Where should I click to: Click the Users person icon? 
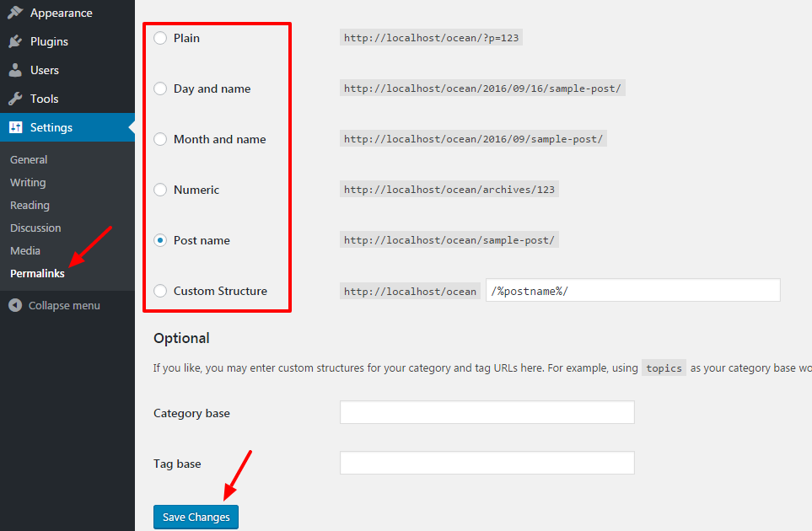[15, 70]
